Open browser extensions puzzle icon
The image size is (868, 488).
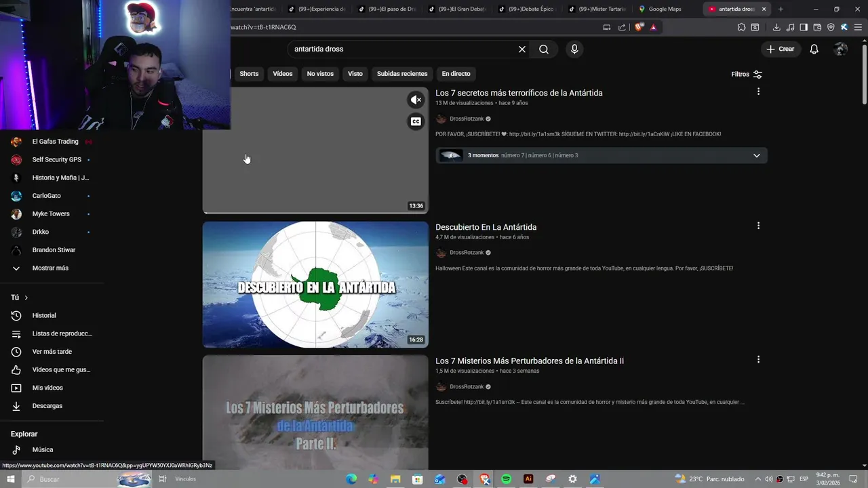[x=741, y=27]
